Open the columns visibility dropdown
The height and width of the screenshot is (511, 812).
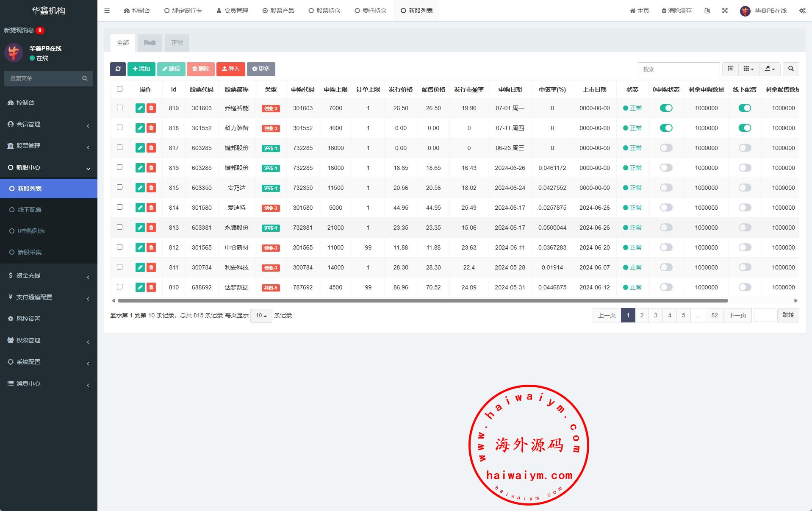point(748,69)
